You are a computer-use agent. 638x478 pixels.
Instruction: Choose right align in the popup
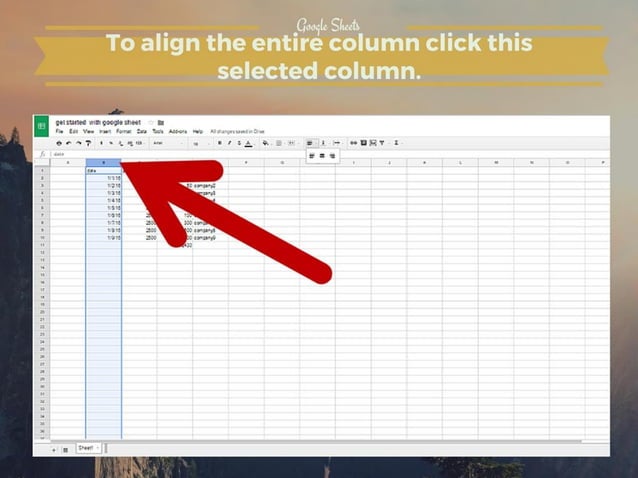pyautogui.click(x=332, y=156)
